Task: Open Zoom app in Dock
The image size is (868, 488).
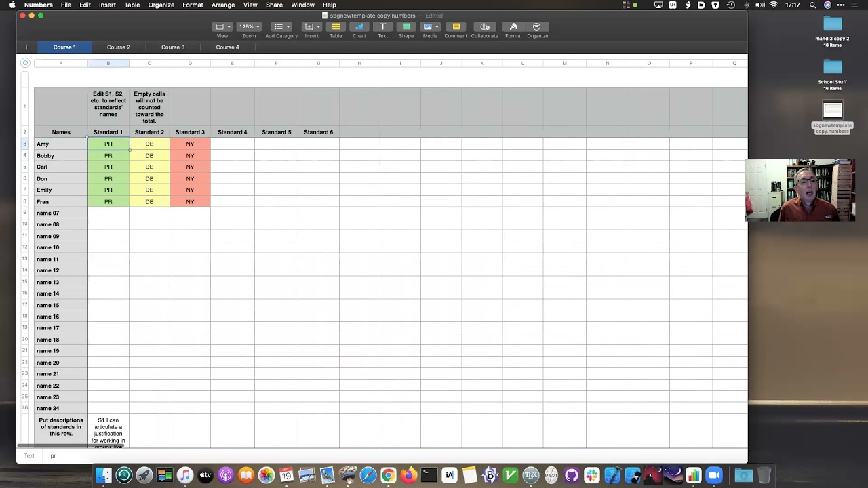Action: click(714, 475)
